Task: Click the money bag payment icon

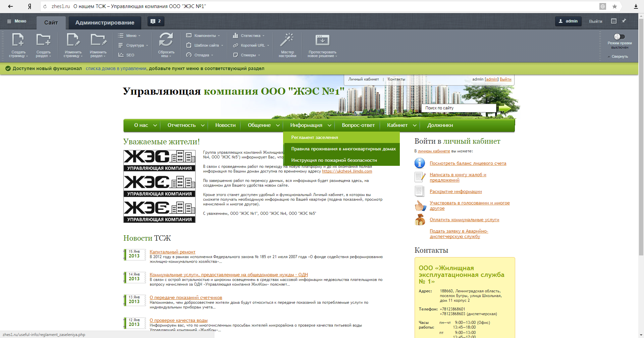Action: coord(420,220)
